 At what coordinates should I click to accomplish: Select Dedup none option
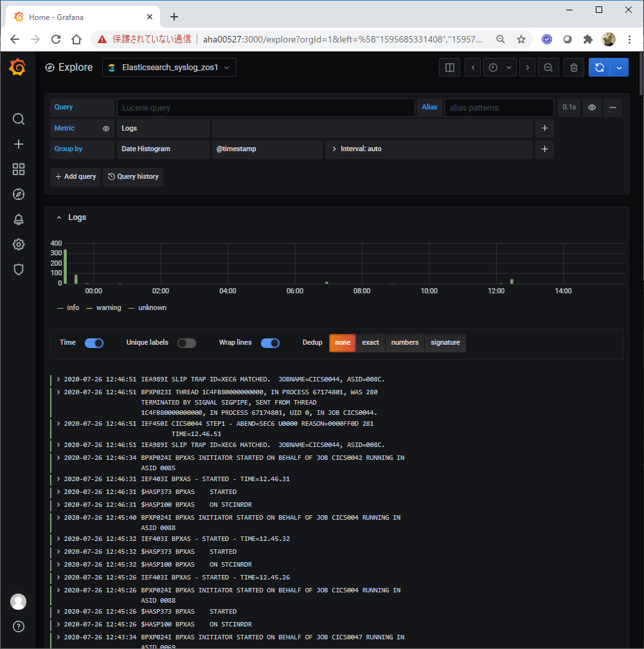click(x=343, y=343)
